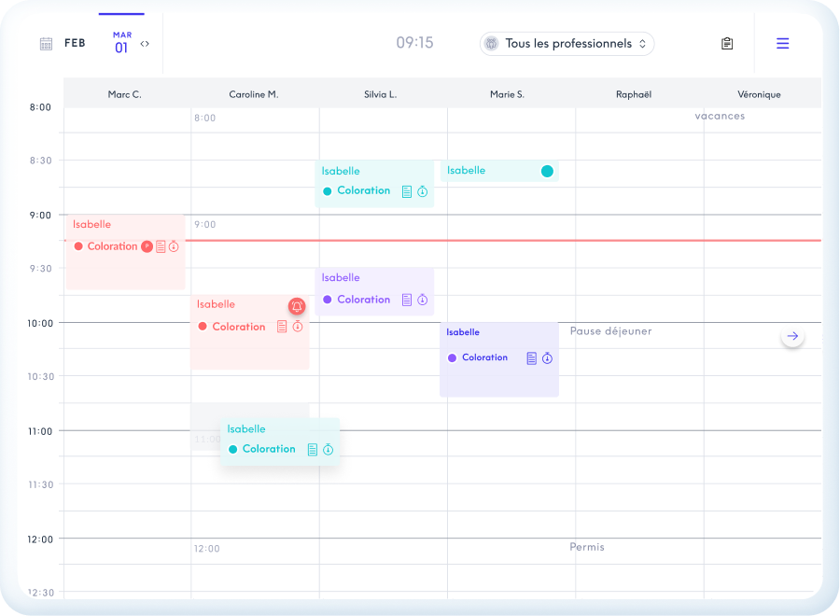Click the red P badge on Marc's Coloration
Screen dimensions: 840x616
point(147,246)
